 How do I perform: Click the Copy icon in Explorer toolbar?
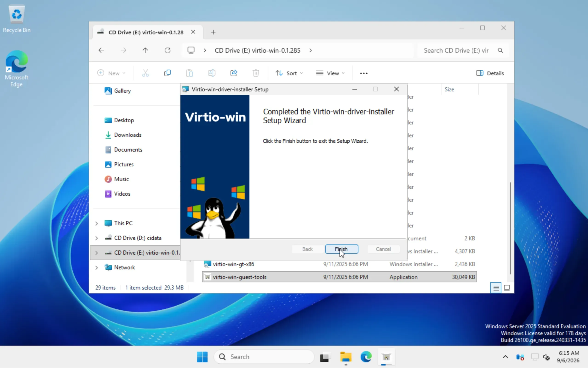(168, 73)
